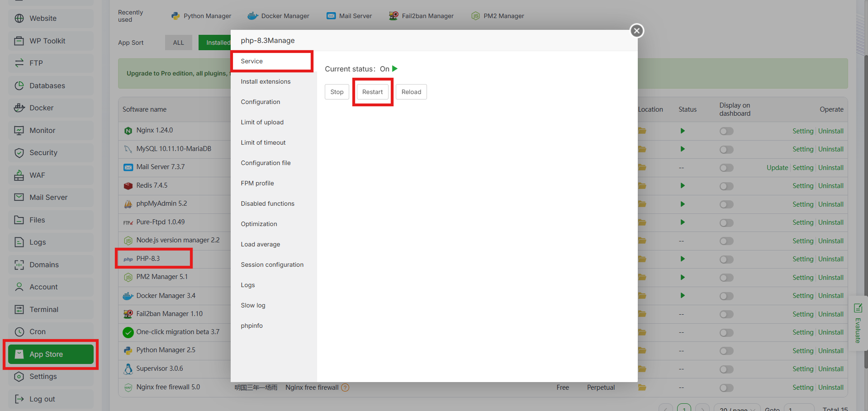
Task: Click help icon next to Nginx free firewall
Action: coord(345,387)
